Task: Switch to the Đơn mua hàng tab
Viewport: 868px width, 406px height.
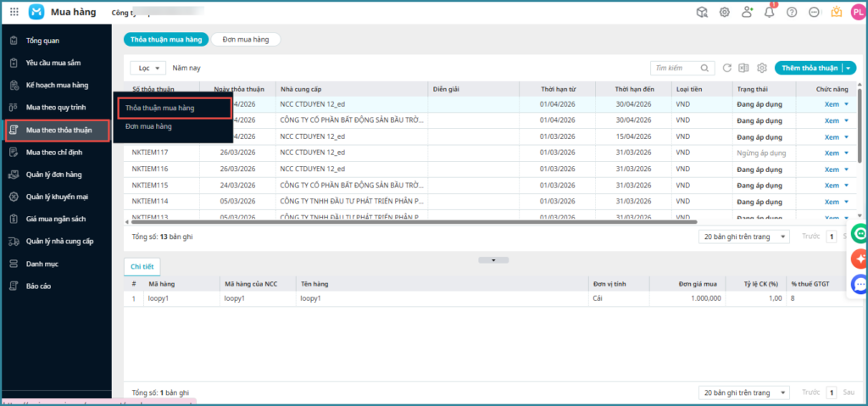Action: [x=245, y=39]
